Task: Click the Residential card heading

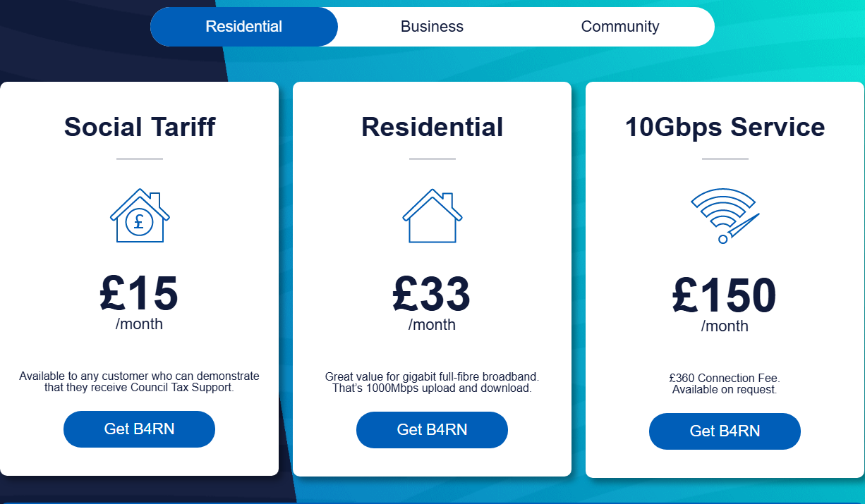Action: coord(432,127)
